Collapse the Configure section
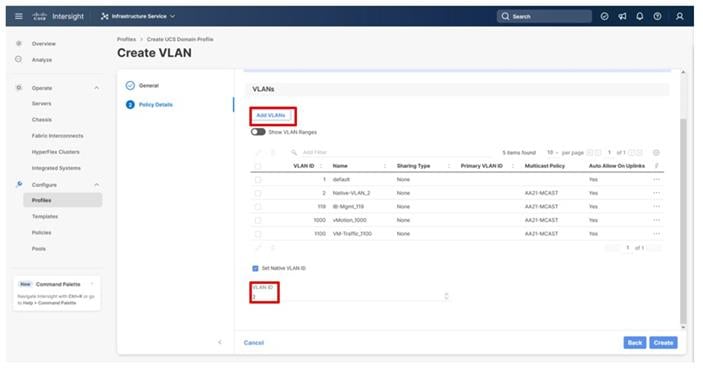This screenshot has width=703, height=370. (x=96, y=185)
